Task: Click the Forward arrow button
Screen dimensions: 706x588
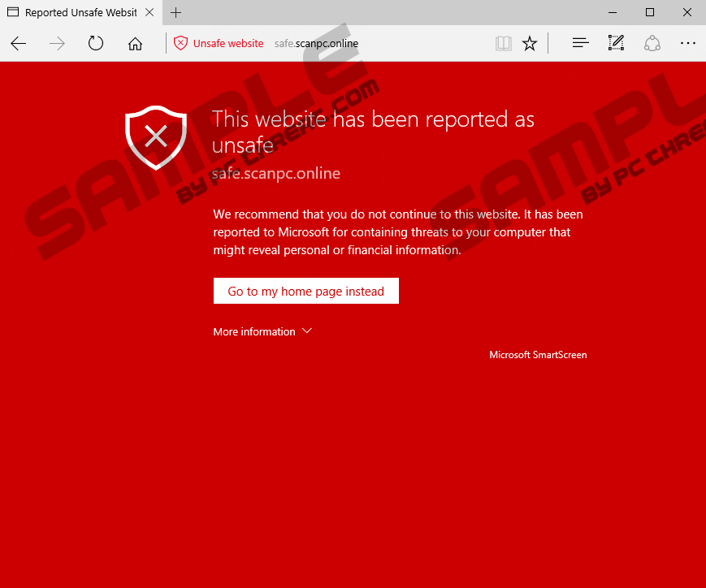Action: [x=57, y=44]
